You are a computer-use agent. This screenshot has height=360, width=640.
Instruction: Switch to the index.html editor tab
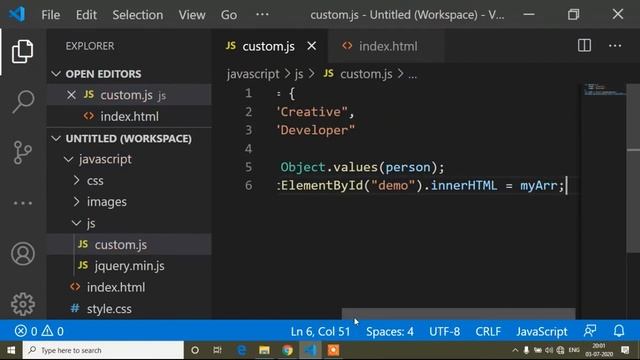tap(386, 46)
